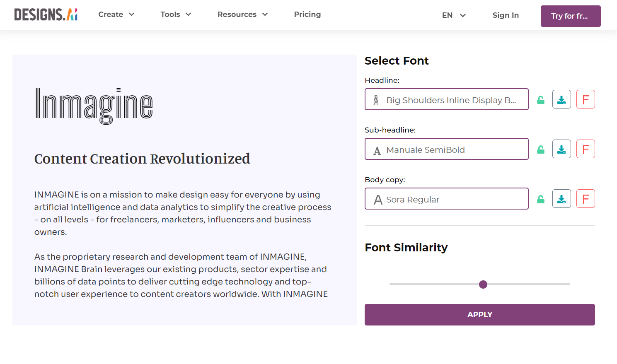The image size is (617, 364).
Task: Select the Pricing menu item
Action: click(x=307, y=14)
